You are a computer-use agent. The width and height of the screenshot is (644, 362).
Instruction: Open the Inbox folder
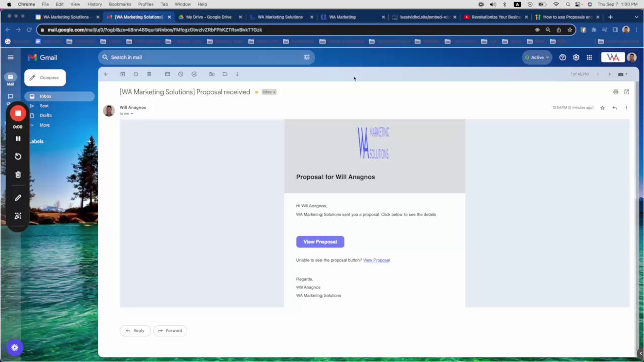click(x=59, y=96)
